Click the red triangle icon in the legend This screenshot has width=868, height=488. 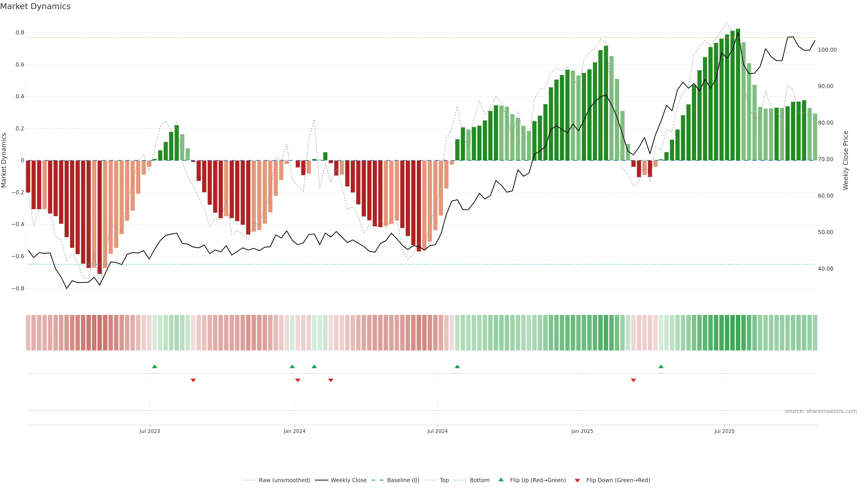(x=577, y=481)
